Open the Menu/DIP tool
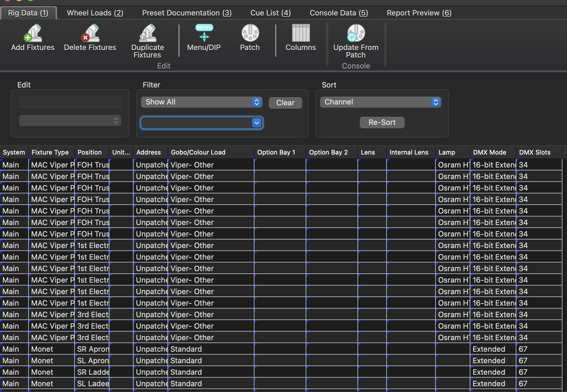This screenshot has height=392, width=567. pos(204,33)
